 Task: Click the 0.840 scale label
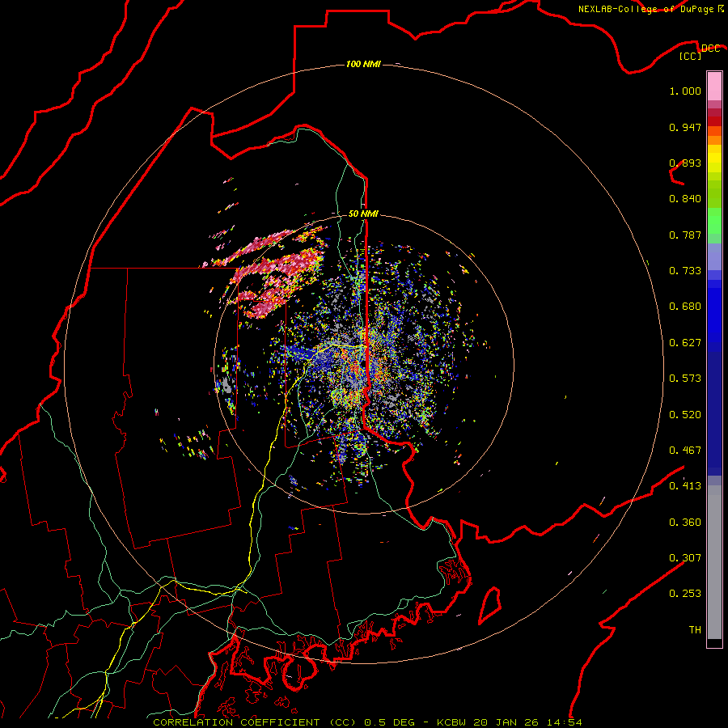(x=685, y=199)
